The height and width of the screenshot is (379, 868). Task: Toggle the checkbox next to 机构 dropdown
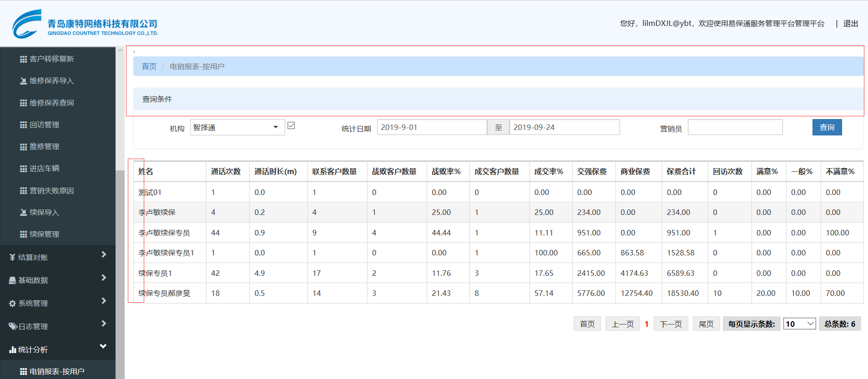(x=291, y=125)
